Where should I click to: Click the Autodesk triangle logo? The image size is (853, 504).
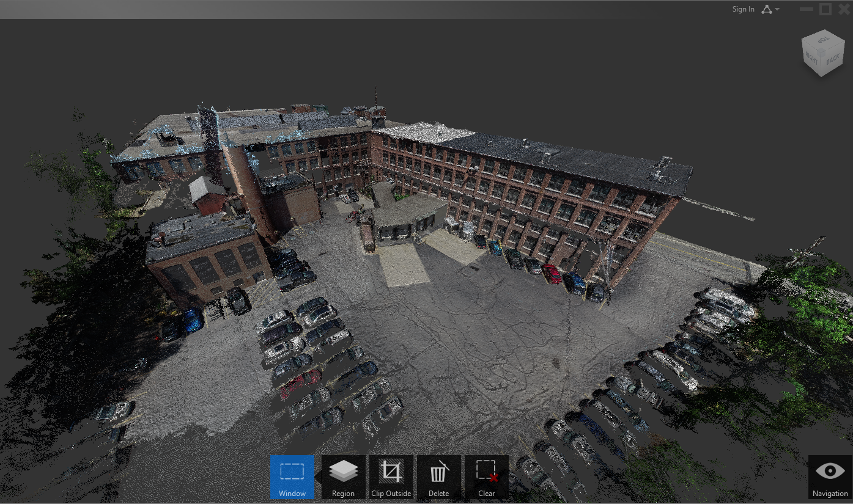point(766,9)
